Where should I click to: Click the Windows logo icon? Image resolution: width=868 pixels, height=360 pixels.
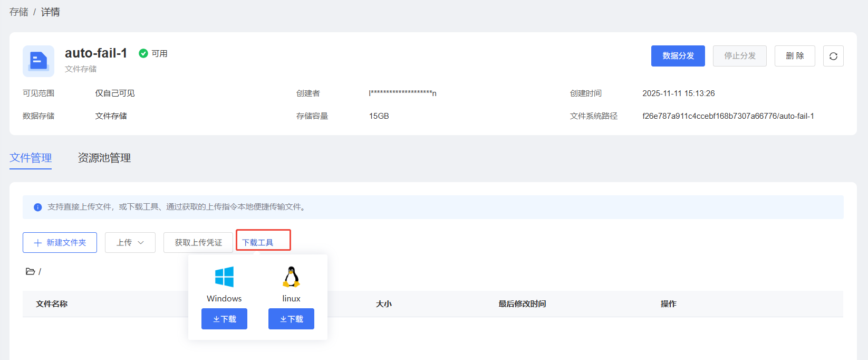pyautogui.click(x=224, y=277)
